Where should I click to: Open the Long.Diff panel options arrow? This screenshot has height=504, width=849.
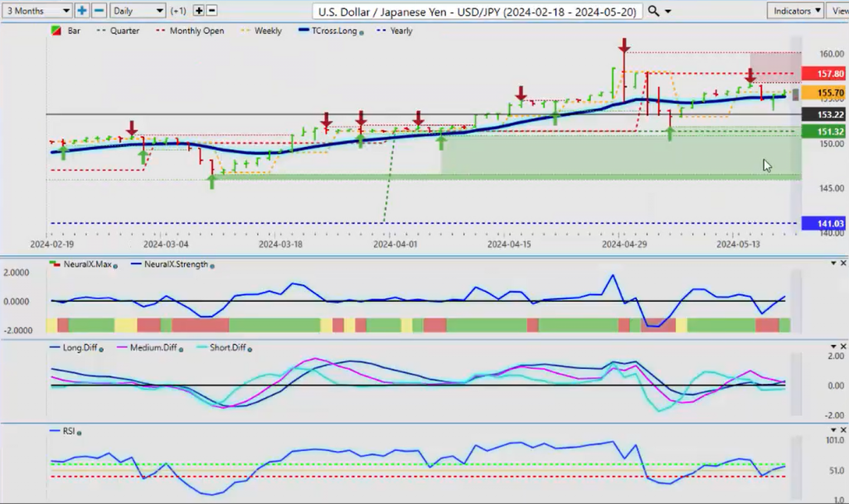(x=832, y=344)
